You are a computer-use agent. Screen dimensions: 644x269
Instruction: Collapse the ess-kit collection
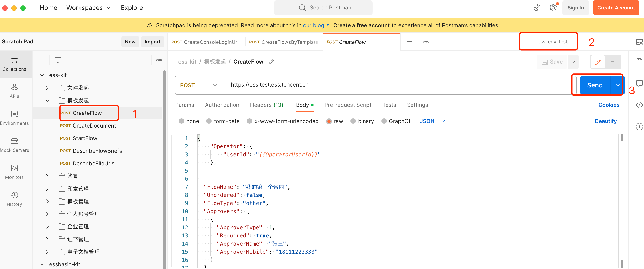(42, 75)
